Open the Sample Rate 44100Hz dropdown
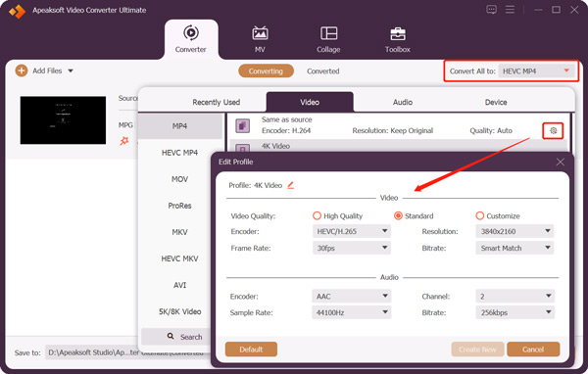 tap(352, 312)
